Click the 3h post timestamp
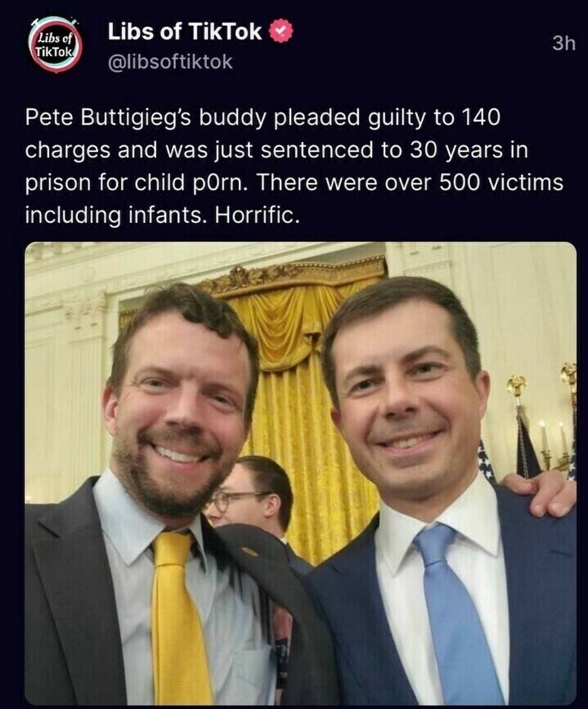 tap(564, 43)
